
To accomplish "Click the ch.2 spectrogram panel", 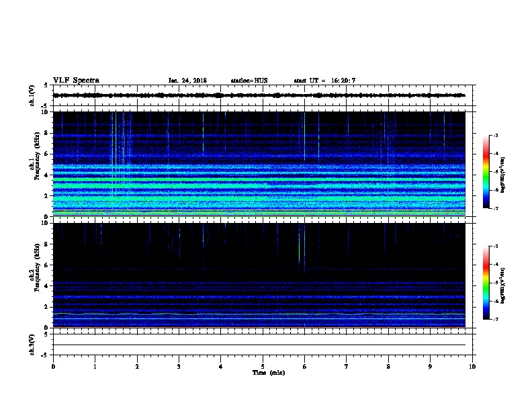I will 259,275.
